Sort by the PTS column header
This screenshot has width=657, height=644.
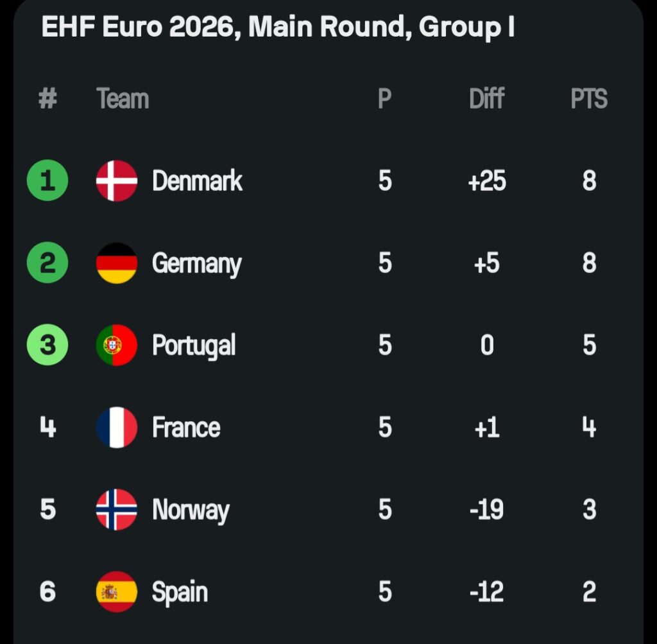click(589, 100)
